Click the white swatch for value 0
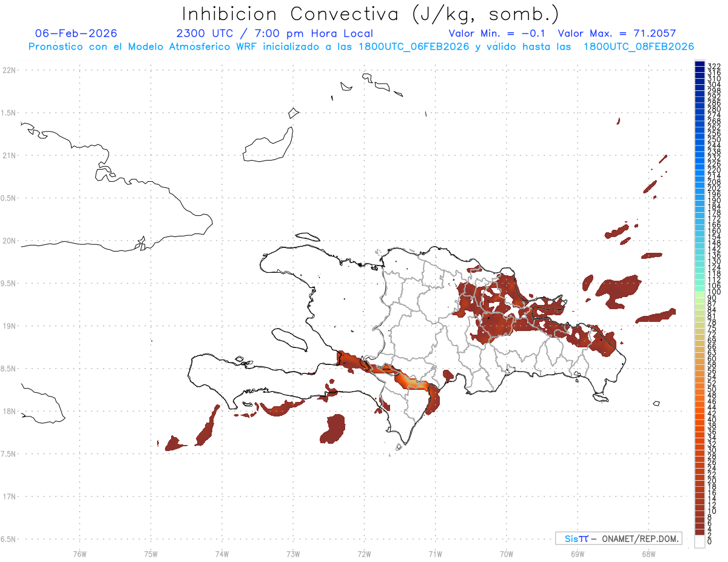The width and height of the screenshot is (728, 562). [x=699, y=543]
